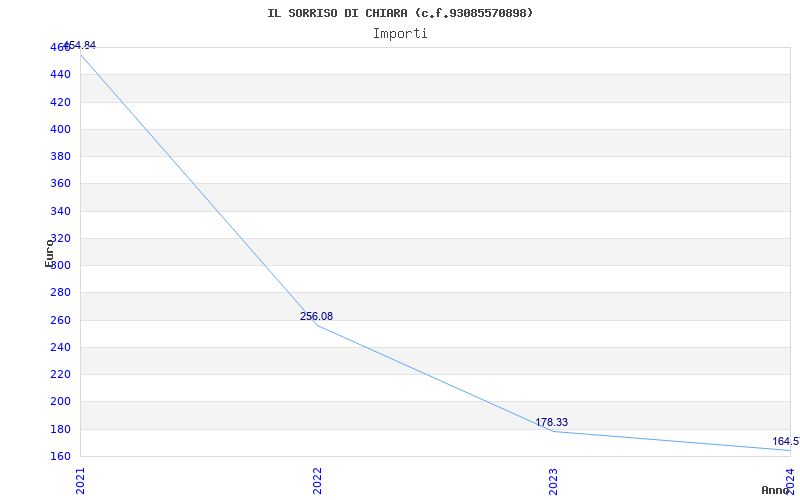Click the 340 y-axis tick label
This screenshot has height=500, width=800.
tap(60, 211)
